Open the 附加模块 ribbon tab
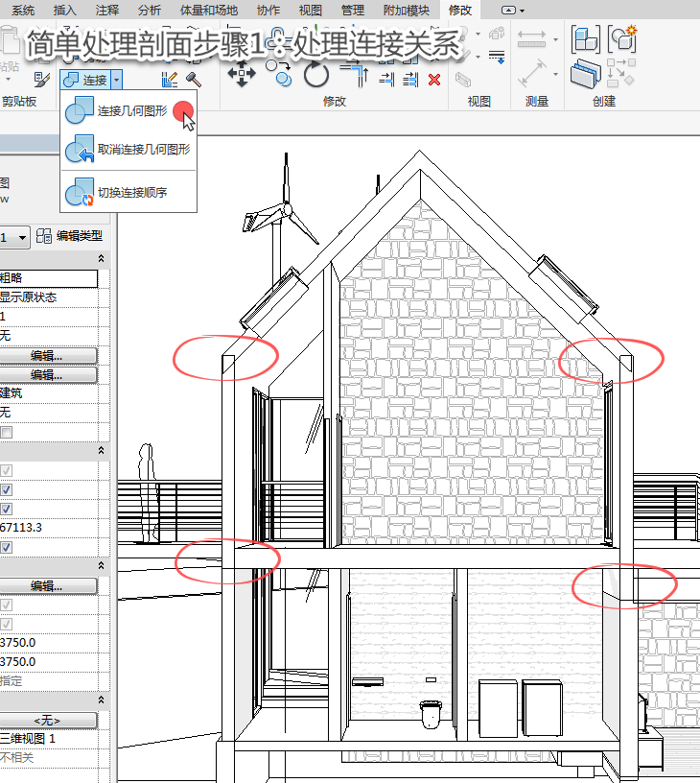The height and width of the screenshot is (783, 700). tap(407, 10)
